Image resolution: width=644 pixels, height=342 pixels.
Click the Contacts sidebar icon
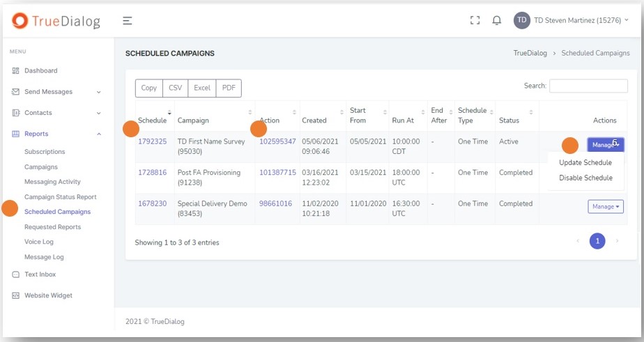tap(15, 113)
